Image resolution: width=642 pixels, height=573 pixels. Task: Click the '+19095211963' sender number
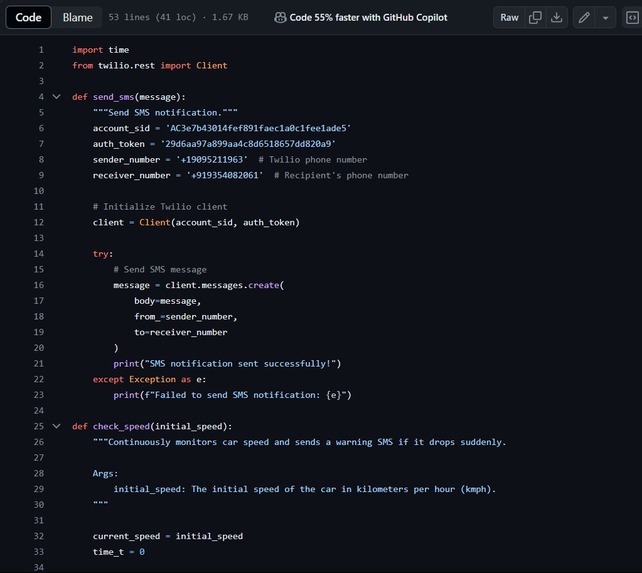click(x=212, y=159)
